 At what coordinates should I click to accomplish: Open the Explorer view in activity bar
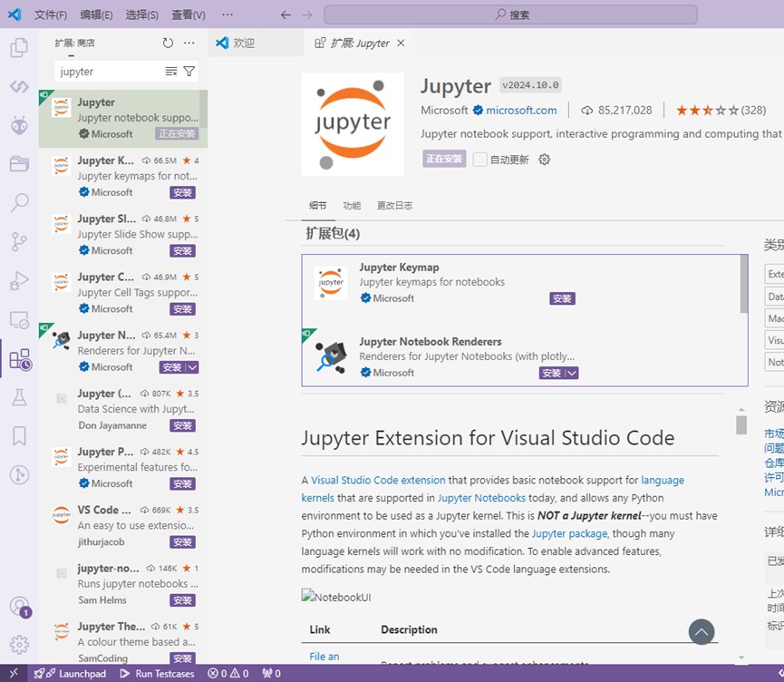(19, 47)
